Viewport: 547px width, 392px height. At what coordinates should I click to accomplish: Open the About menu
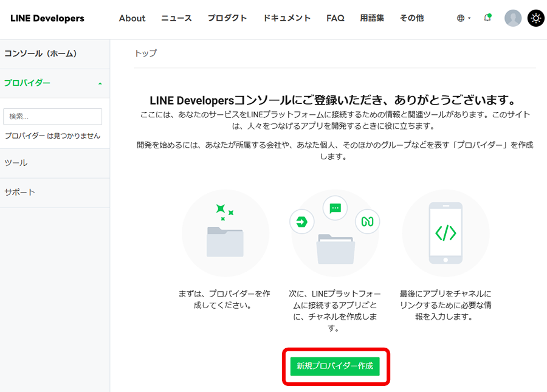point(132,18)
